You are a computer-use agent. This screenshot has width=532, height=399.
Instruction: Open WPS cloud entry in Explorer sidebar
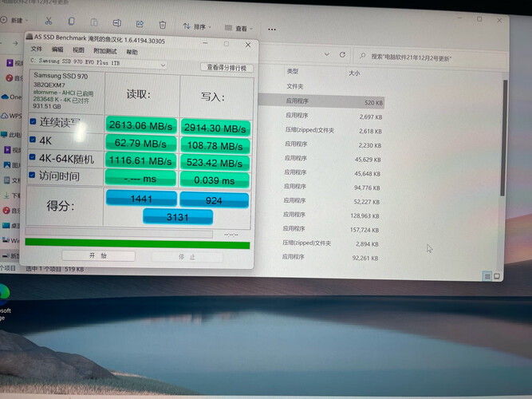click(x=11, y=116)
